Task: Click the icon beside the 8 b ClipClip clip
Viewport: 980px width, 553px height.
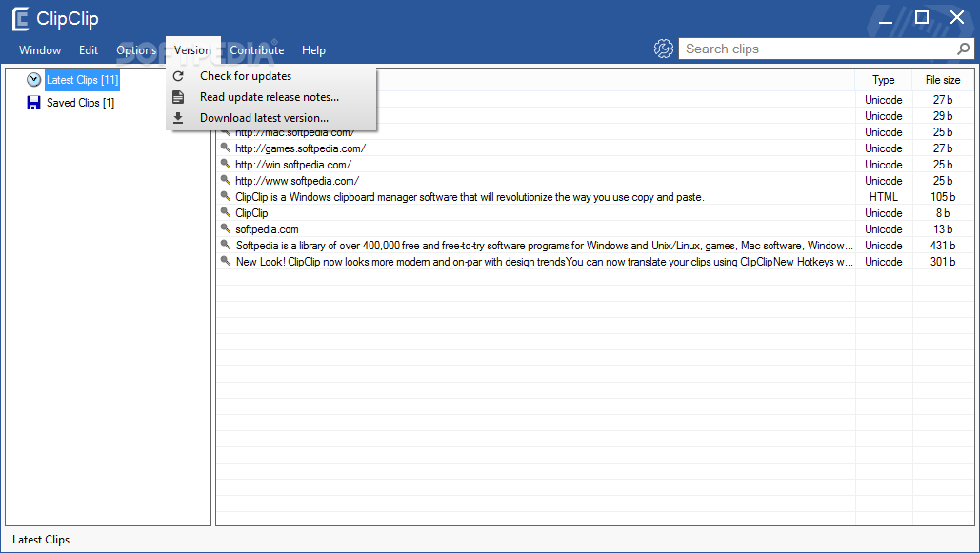Action: pyautogui.click(x=226, y=212)
